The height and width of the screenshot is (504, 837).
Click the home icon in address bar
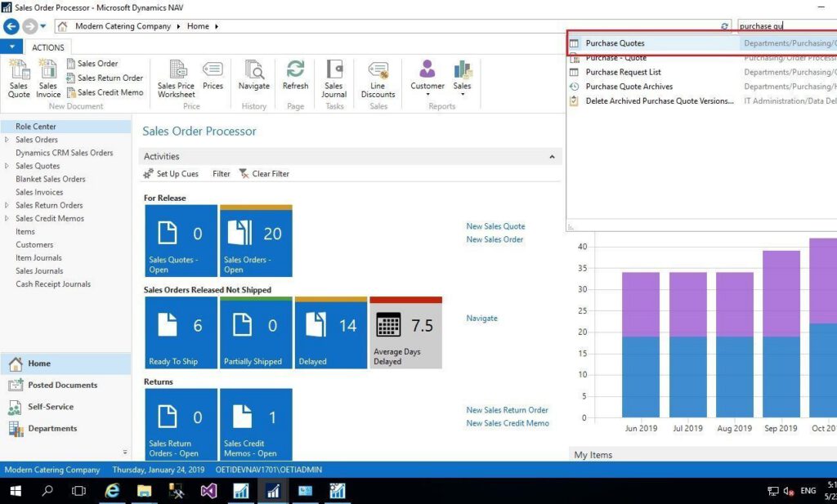62,26
